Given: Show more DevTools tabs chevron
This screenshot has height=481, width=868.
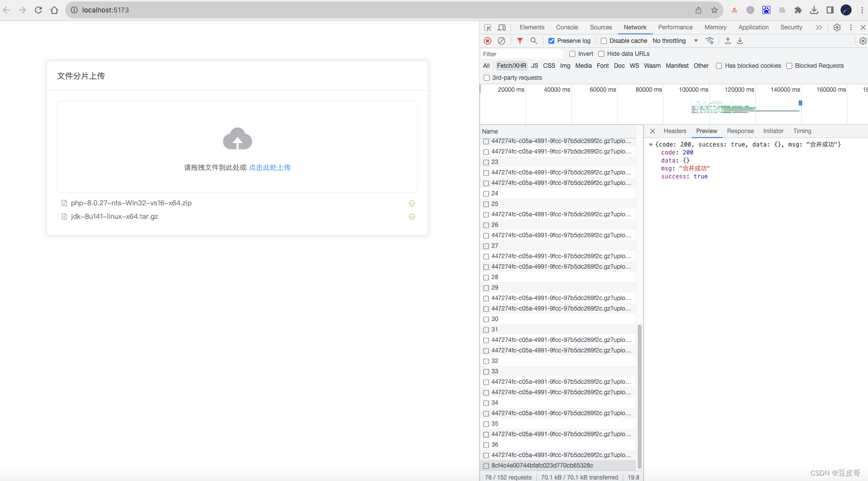Looking at the screenshot, I should pos(819,27).
